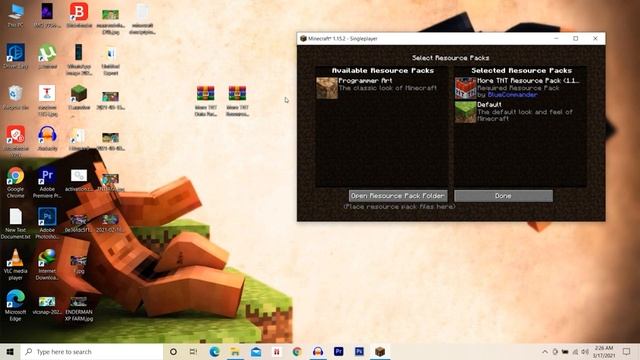Screen dimensions: 640x360
Task: Open Photoshop from the taskbar
Action: click(x=359, y=351)
